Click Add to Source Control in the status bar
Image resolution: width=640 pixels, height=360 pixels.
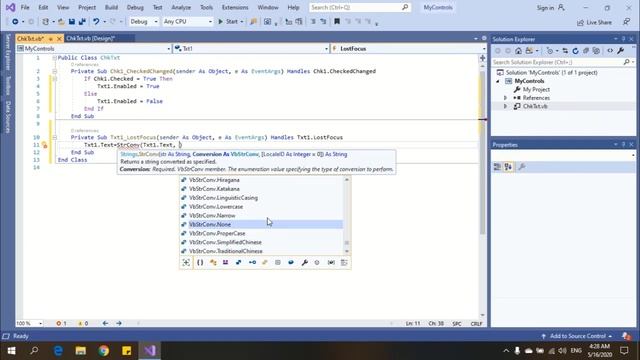(x=577, y=336)
